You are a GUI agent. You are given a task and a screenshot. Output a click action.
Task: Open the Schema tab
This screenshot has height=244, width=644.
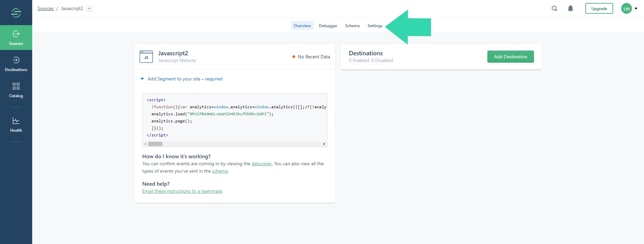click(x=352, y=26)
